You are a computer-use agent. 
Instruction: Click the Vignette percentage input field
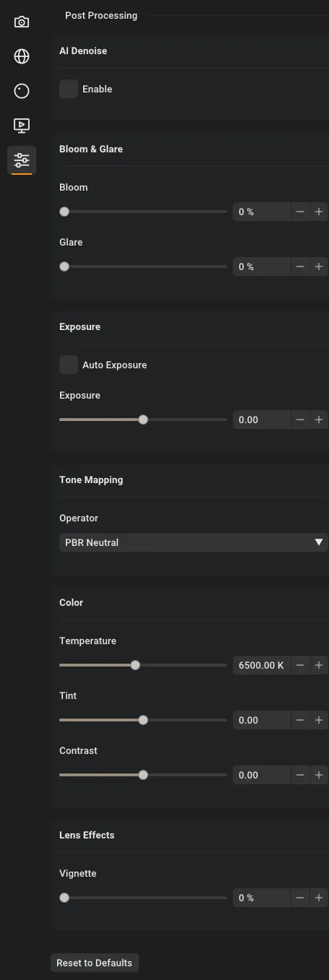[x=262, y=898]
